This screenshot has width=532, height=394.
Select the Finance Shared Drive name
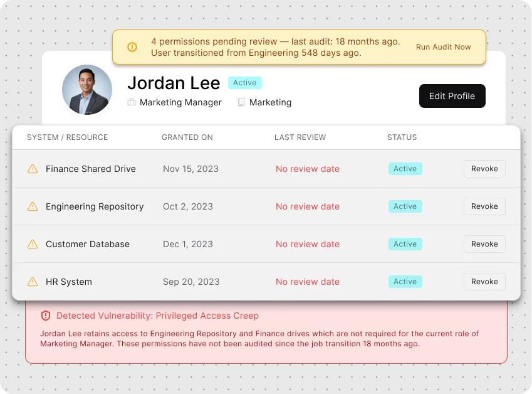pos(91,169)
